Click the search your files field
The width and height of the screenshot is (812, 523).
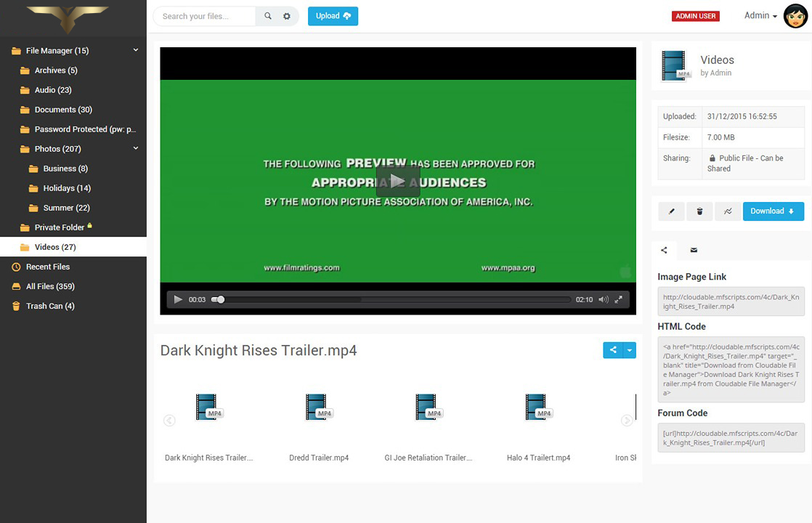pyautogui.click(x=204, y=16)
